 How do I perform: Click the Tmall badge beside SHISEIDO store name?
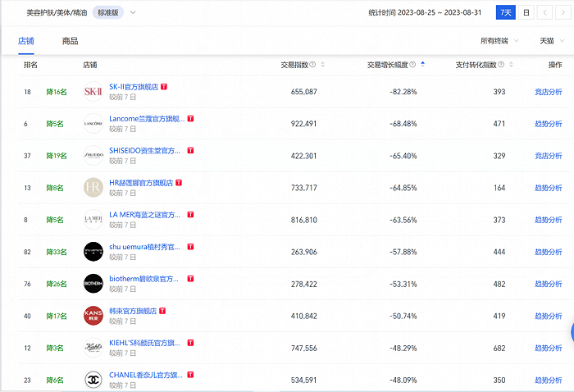pos(191,150)
